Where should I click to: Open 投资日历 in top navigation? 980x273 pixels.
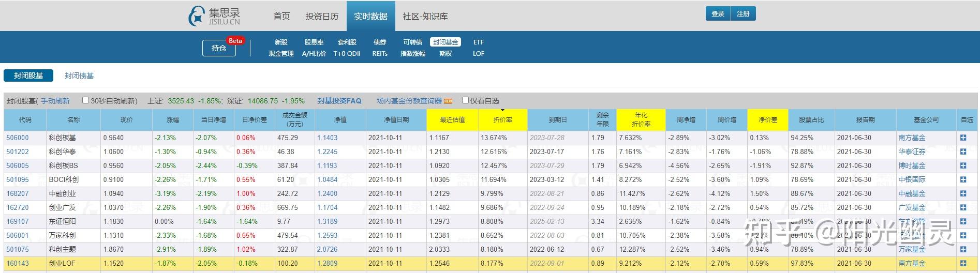tap(322, 17)
